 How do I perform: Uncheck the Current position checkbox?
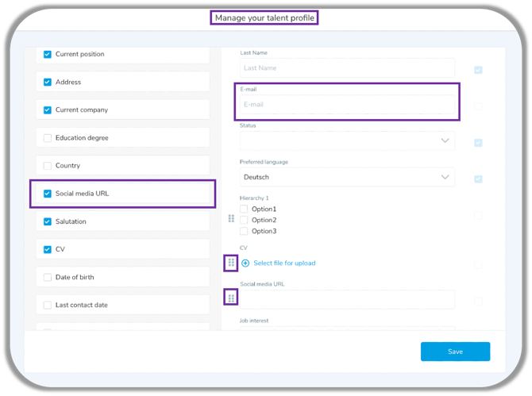[x=48, y=55]
